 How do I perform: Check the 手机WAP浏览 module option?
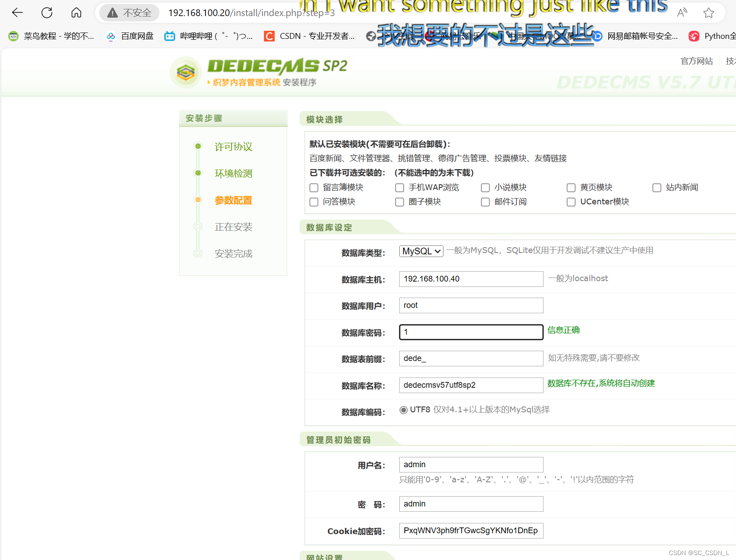click(399, 188)
